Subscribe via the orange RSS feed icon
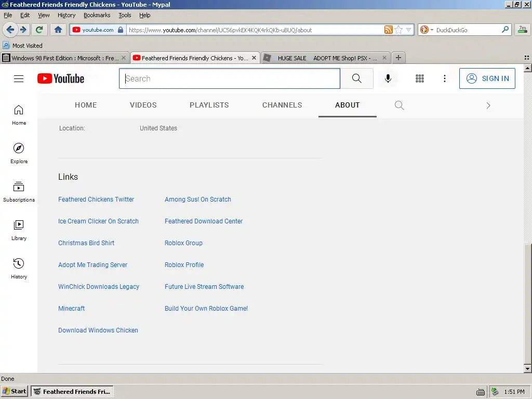 click(x=388, y=30)
